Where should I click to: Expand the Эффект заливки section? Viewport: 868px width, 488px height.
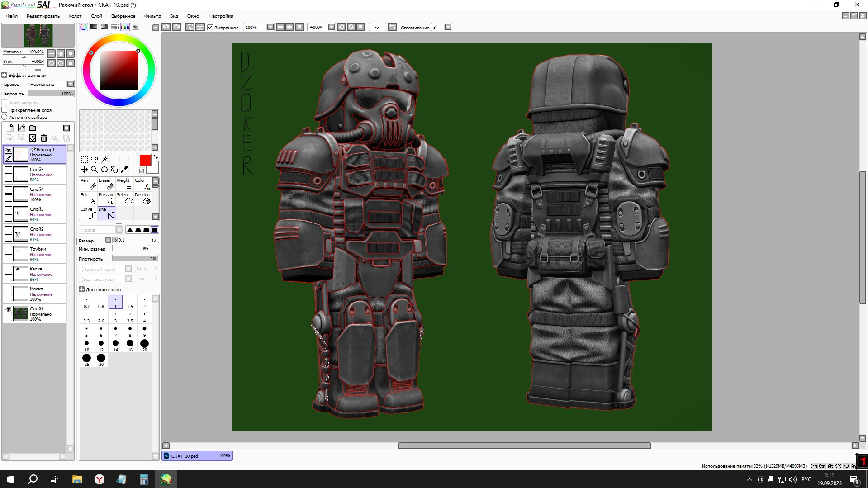click(x=5, y=75)
